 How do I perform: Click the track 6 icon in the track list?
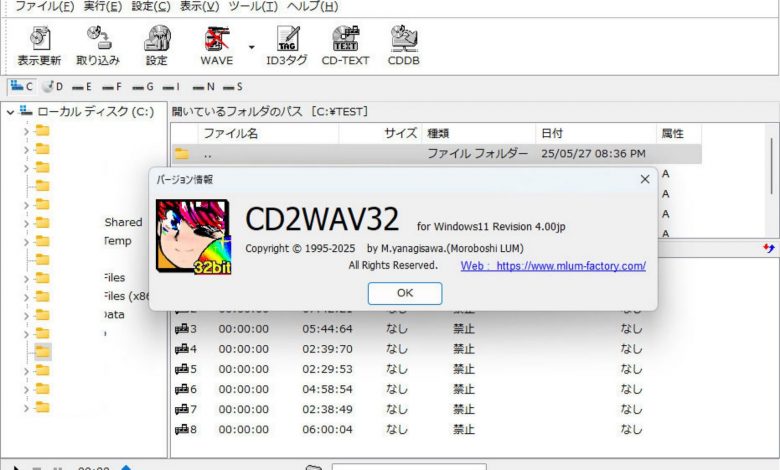pyautogui.click(x=182, y=389)
